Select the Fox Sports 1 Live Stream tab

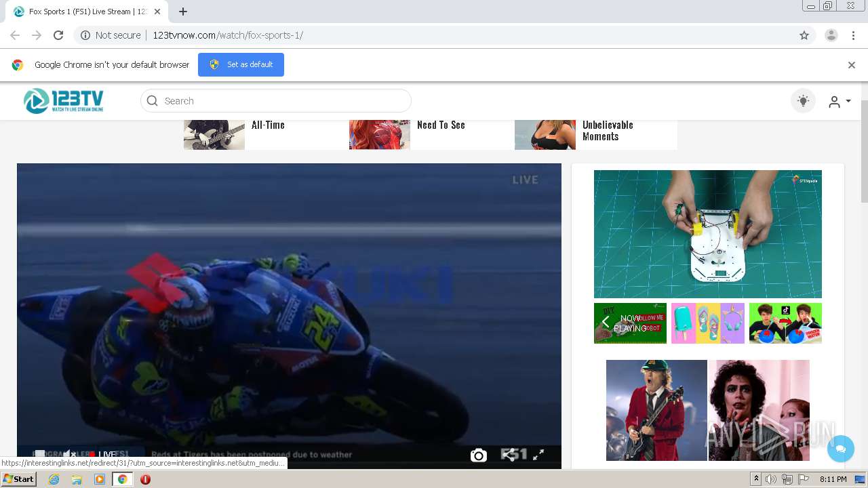click(88, 12)
